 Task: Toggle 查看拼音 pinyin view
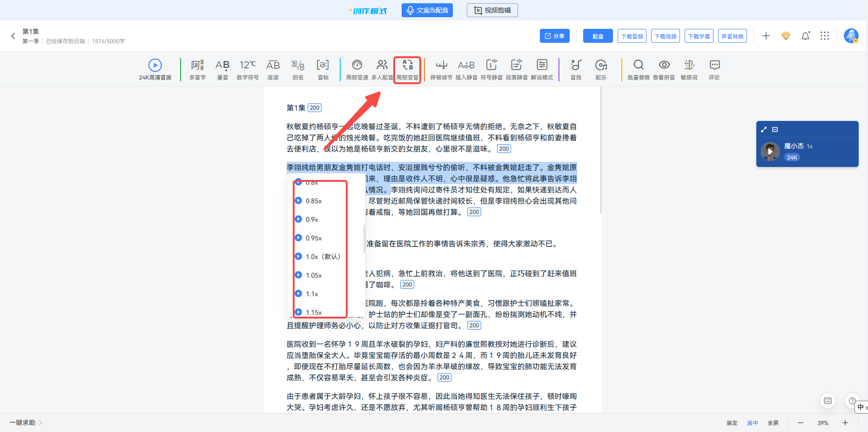coord(664,69)
